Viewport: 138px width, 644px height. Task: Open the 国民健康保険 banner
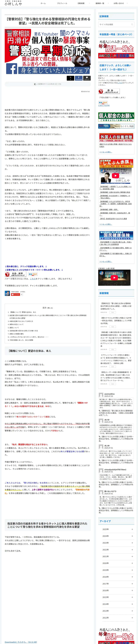point(116,235)
